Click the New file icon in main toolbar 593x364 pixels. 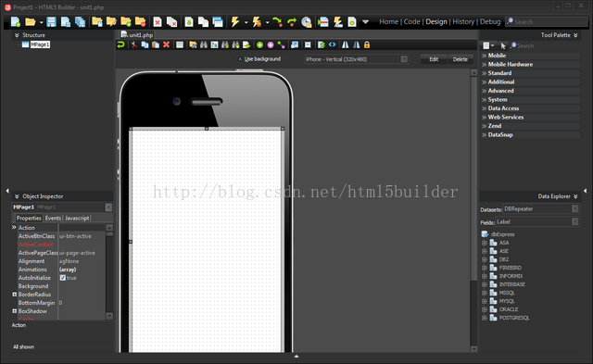16,22
